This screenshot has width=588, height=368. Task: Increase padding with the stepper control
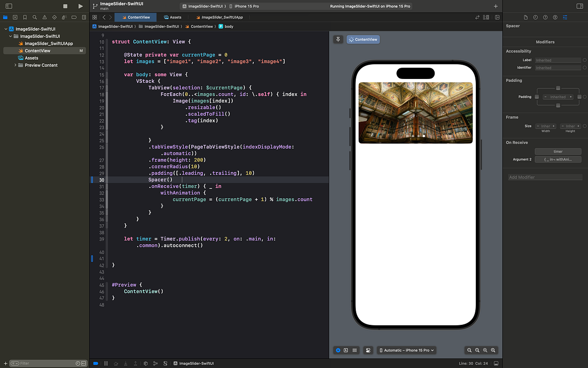pos(570,97)
